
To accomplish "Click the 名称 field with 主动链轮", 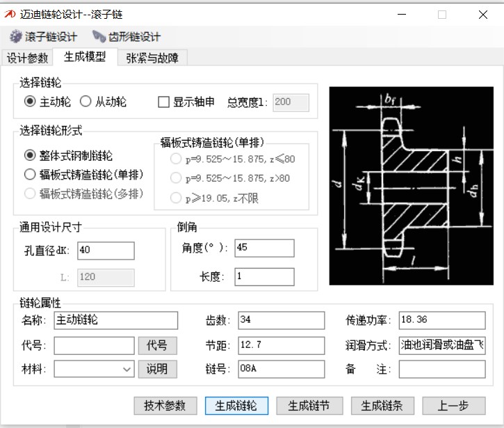I will click(x=115, y=320).
